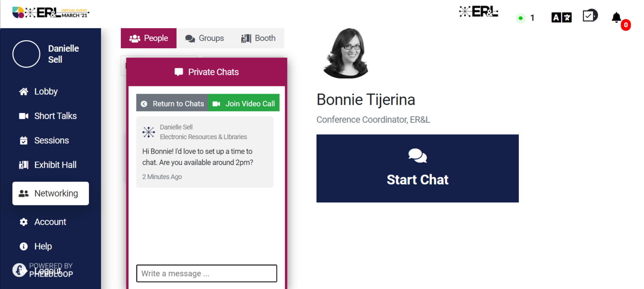The height and width of the screenshot is (289, 644).
Task: Click Return to Chats button
Action: click(x=172, y=104)
